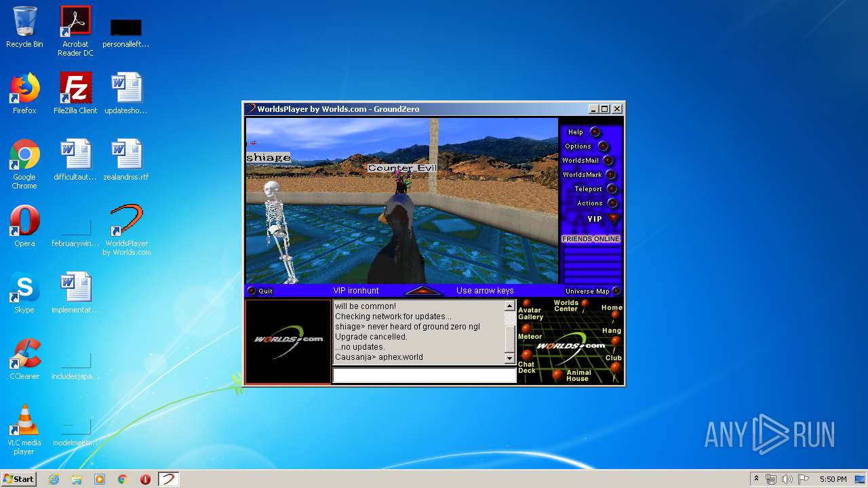Screen dimensions: 868x488
Task: Go to Meteor map pin
Action: (526, 328)
